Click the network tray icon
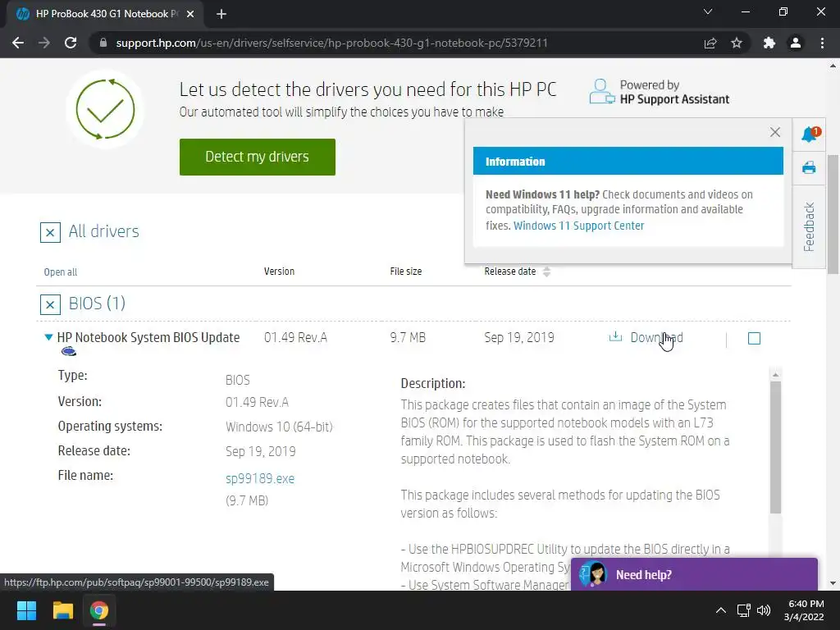Viewport: 840px width, 630px height. coord(743,610)
